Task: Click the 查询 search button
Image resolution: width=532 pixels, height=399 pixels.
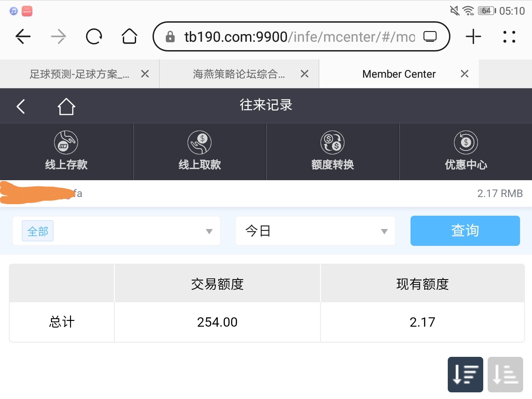Action: [x=465, y=231]
